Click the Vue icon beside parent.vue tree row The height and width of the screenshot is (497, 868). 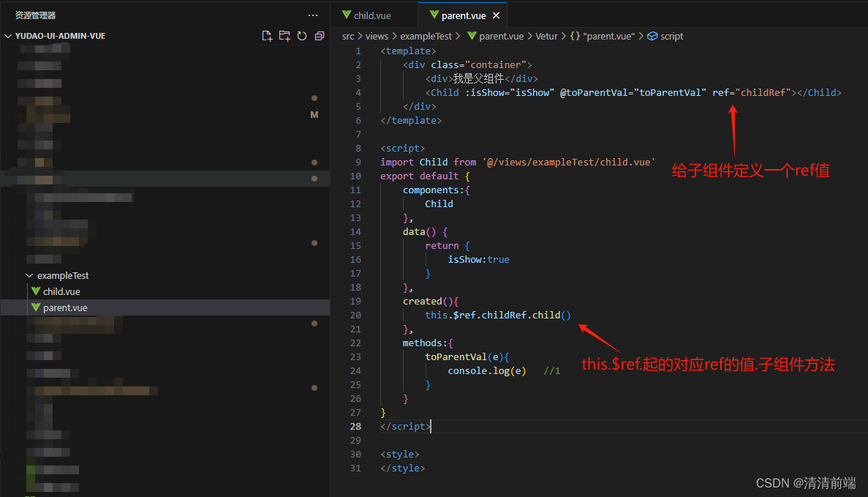(36, 307)
